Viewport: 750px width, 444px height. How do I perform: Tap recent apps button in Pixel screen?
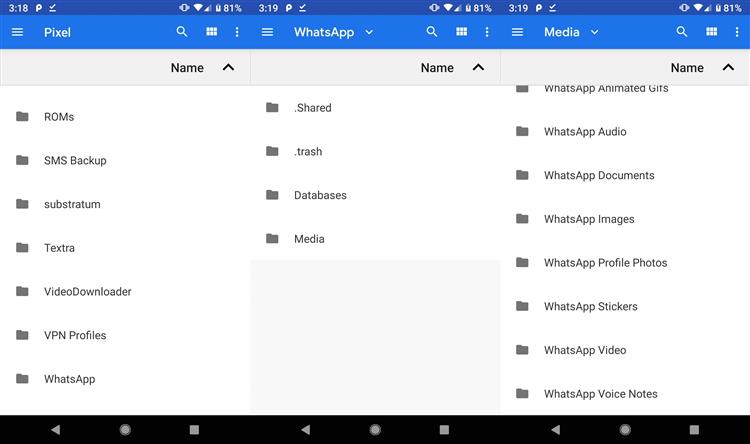(194, 430)
